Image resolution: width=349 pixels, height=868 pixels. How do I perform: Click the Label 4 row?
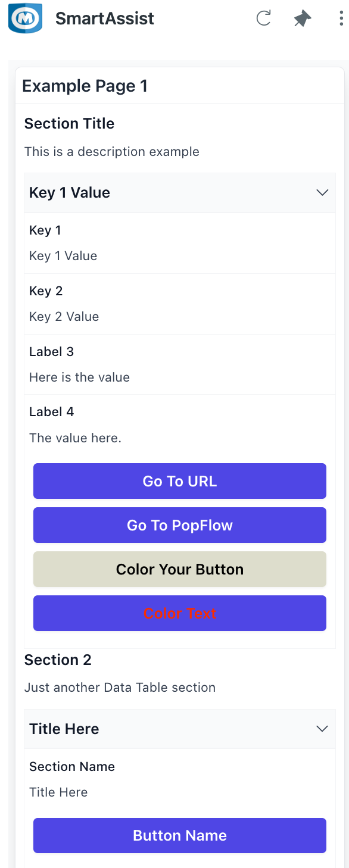click(180, 425)
